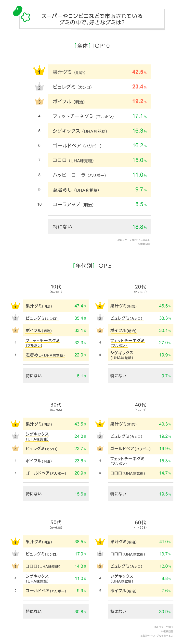Click the silver crown beside ピュレグミ 23.4%
This screenshot has height=644, width=184.
pos(39,87)
